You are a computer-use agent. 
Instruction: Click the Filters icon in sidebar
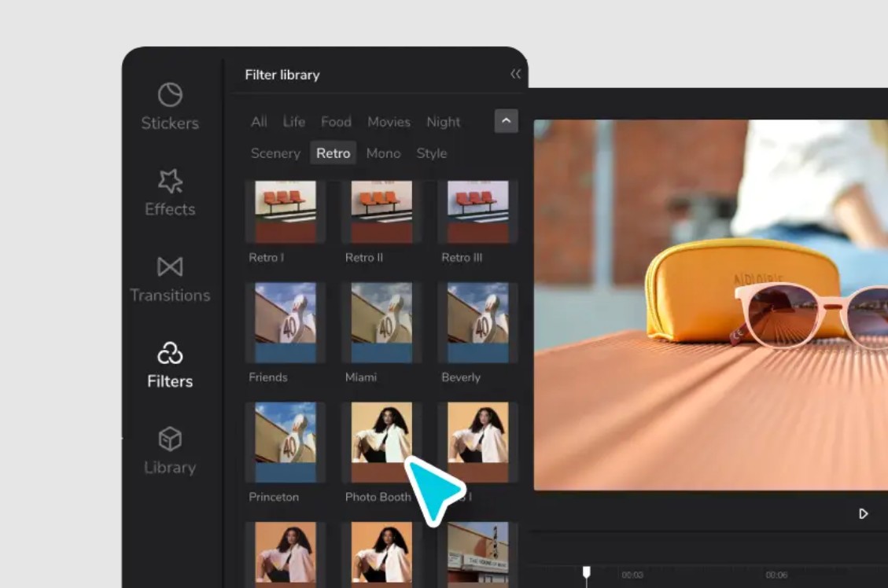[x=170, y=354]
